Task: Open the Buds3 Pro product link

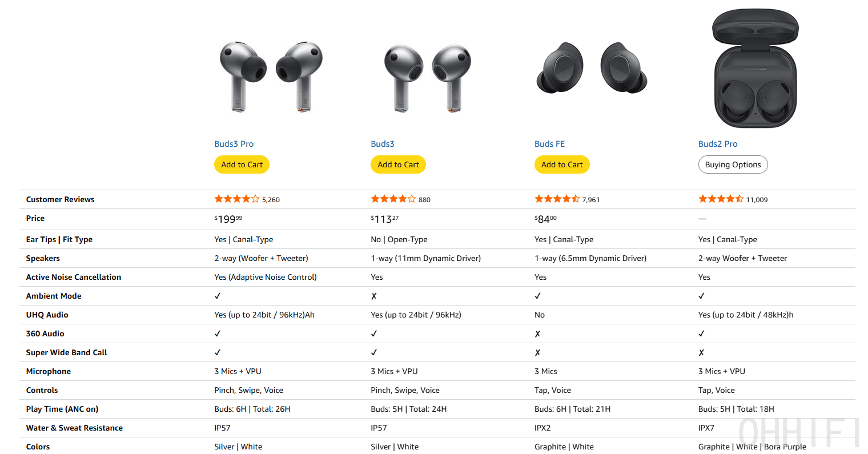Action: 234,144
